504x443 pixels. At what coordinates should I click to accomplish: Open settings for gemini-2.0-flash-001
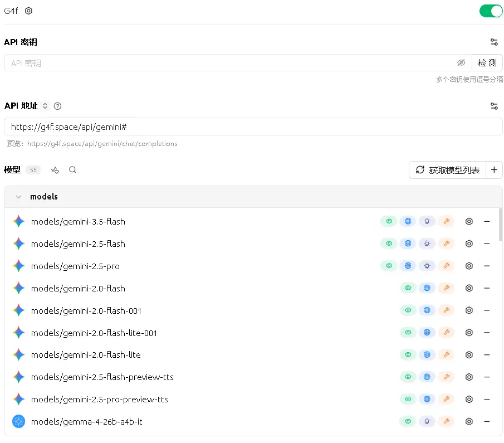[x=469, y=310]
